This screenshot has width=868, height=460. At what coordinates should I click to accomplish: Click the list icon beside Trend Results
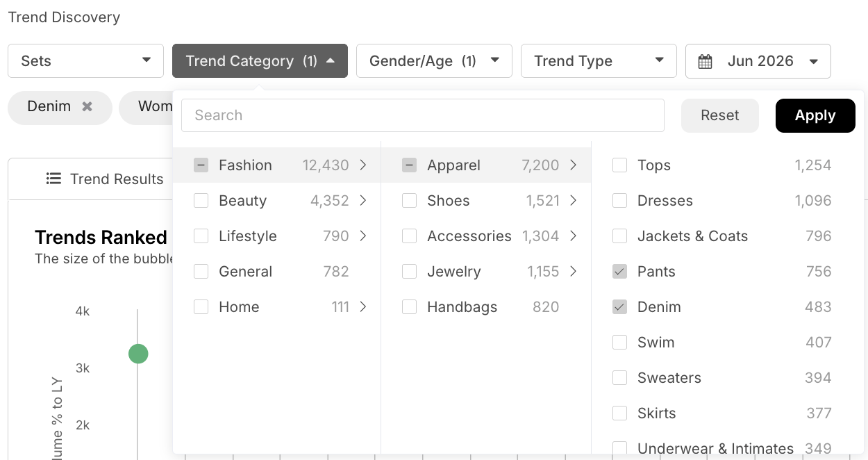tap(53, 179)
